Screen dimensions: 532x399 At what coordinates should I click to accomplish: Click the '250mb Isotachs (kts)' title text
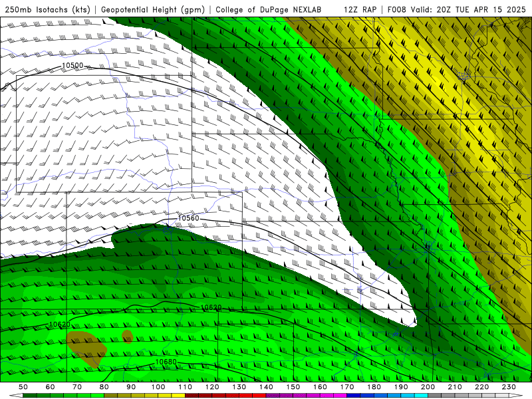point(47,9)
